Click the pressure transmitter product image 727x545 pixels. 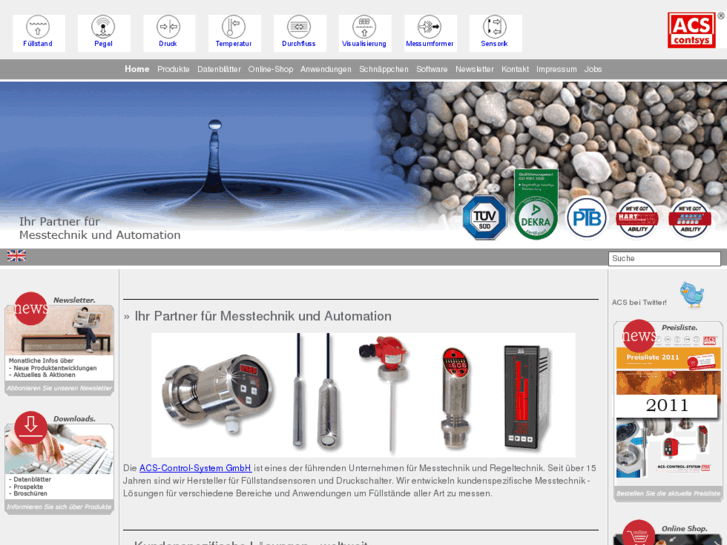(x=218, y=394)
